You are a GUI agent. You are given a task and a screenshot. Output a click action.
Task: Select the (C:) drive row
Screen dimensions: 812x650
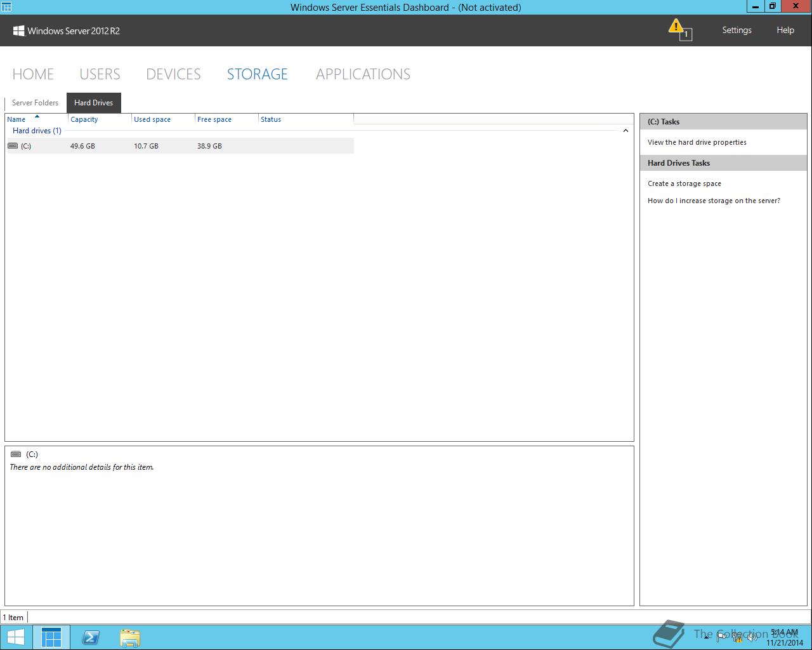pos(180,146)
